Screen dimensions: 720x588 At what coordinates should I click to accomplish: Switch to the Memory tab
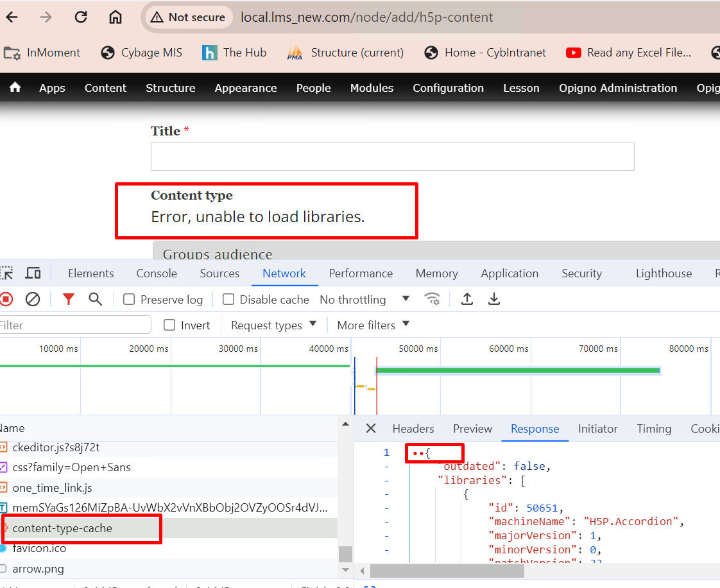pyautogui.click(x=436, y=274)
